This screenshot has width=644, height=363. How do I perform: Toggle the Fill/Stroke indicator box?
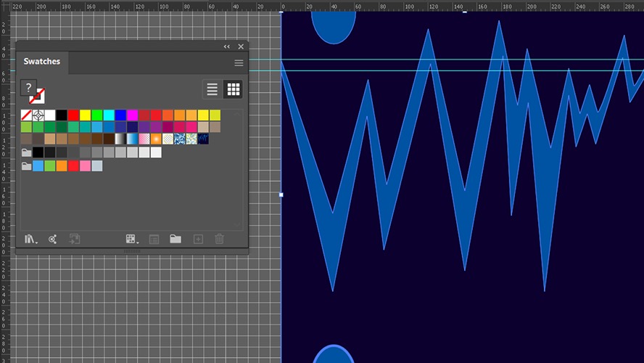point(33,91)
